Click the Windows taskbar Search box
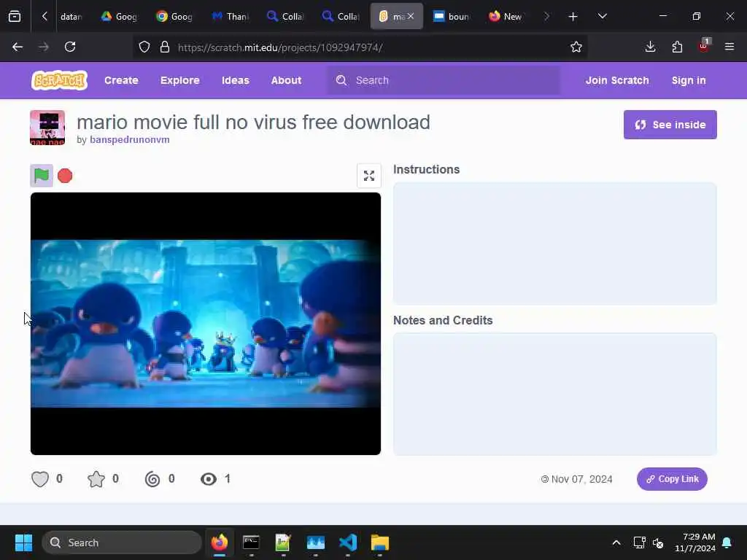 [x=122, y=542]
